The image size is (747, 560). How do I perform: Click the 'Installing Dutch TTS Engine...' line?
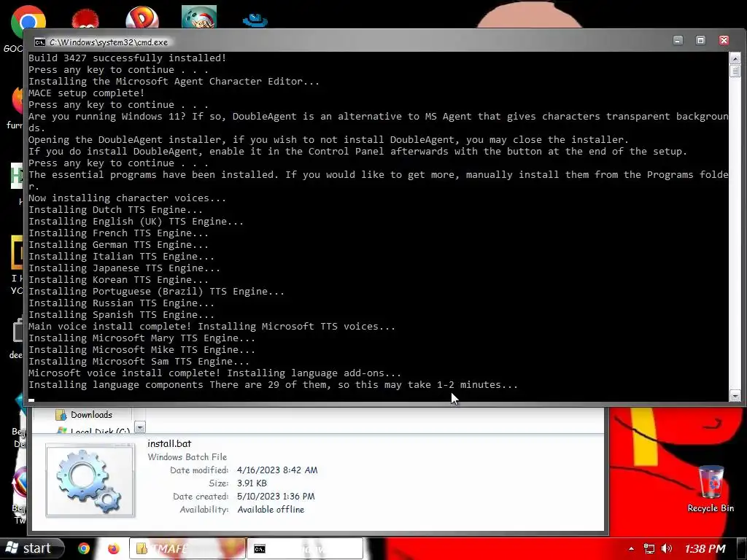(115, 209)
